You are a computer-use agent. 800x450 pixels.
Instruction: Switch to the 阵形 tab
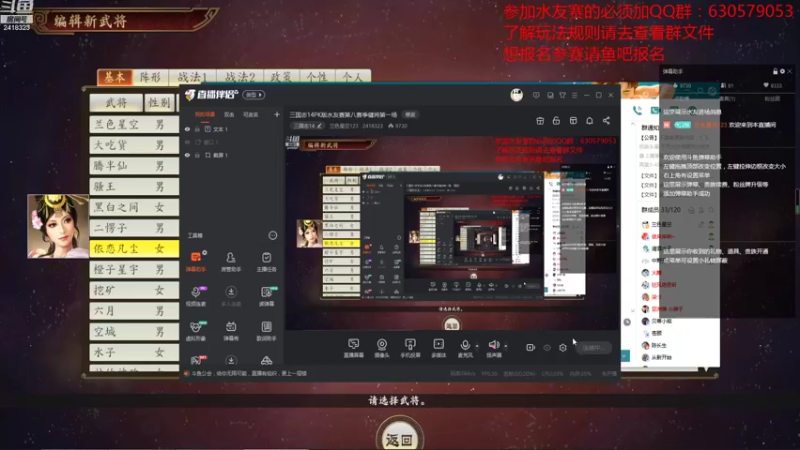coord(150,77)
